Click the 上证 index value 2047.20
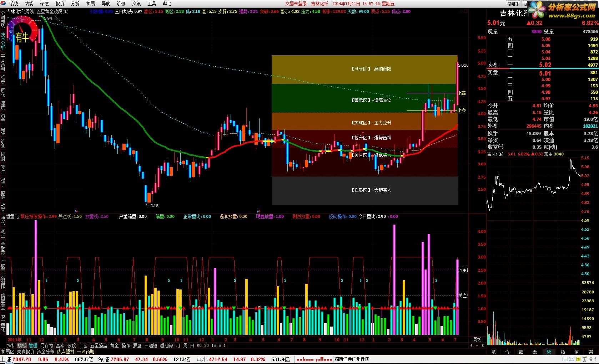Viewport: 599px width, 364px height. [22, 359]
